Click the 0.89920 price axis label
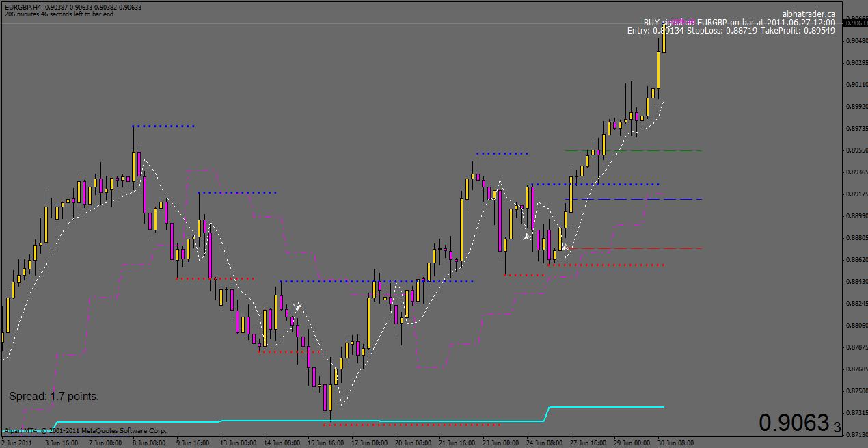Image resolution: width=868 pixels, height=448 pixels. coord(856,106)
